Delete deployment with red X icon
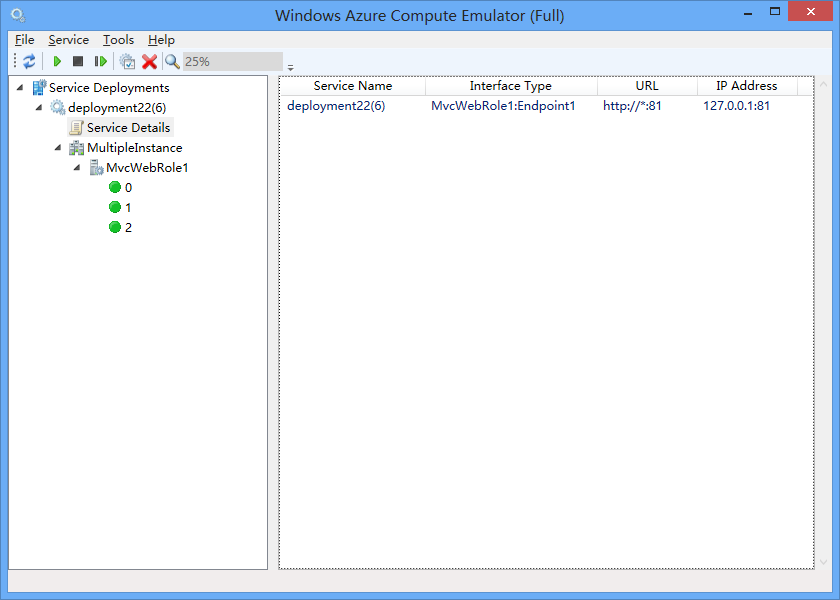This screenshot has width=840, height=600. pyautogui.click(x=149, y=62)
